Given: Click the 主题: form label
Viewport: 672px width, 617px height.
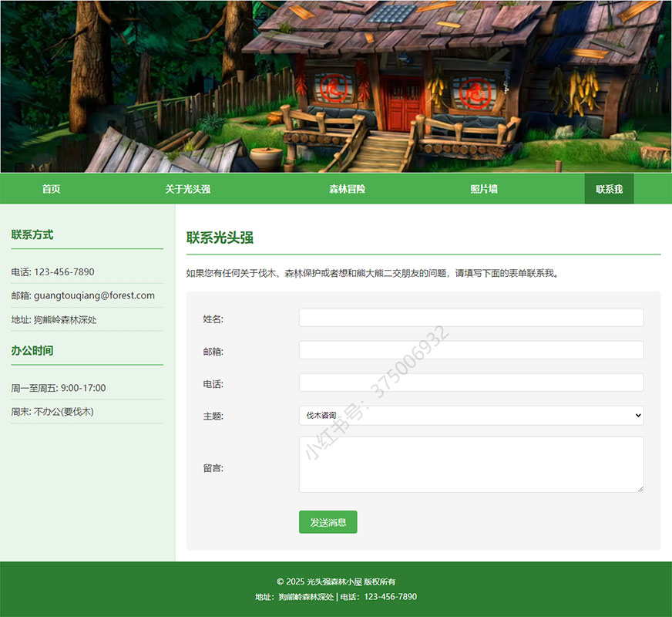Looking at the screenshot, I should pyautogui.click(x=213, y=416).
